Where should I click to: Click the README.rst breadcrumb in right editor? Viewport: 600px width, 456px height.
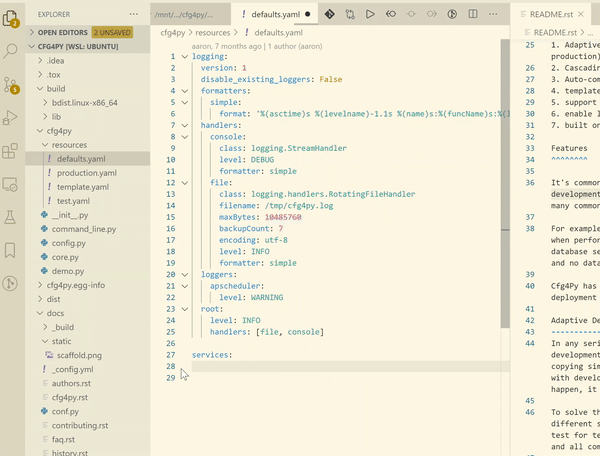coord(555,33)
